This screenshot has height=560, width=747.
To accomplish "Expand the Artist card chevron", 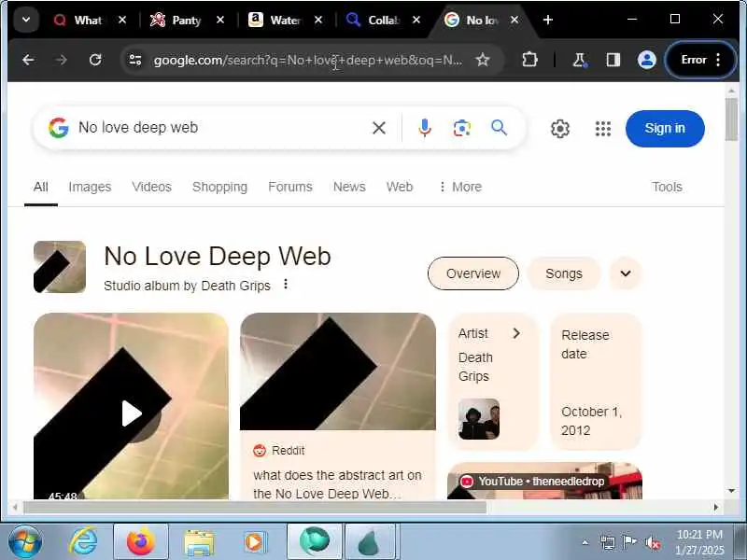I will [516, 333].
